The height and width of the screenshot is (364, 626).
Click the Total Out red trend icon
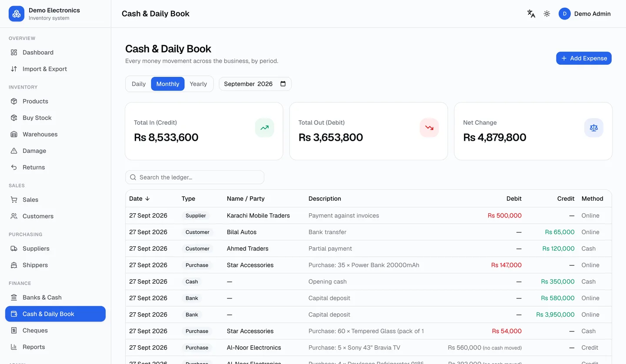tap(429, 128)
